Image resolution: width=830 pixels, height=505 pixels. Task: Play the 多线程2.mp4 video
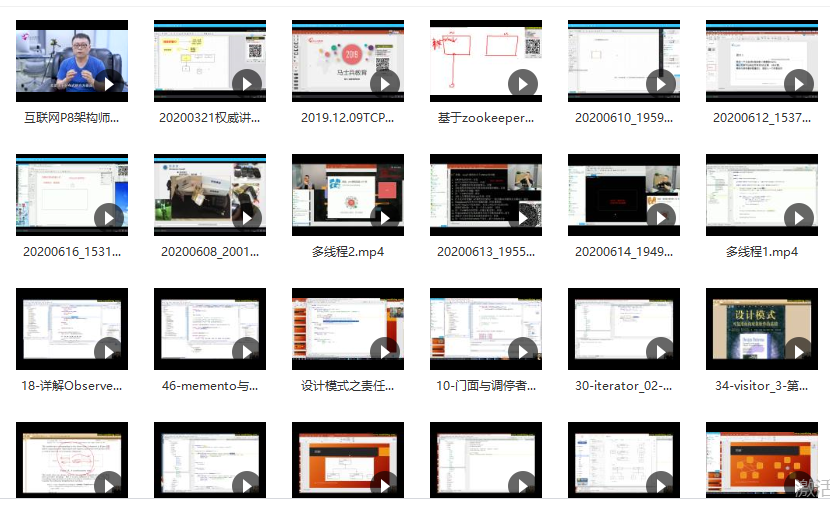[385, 218]
